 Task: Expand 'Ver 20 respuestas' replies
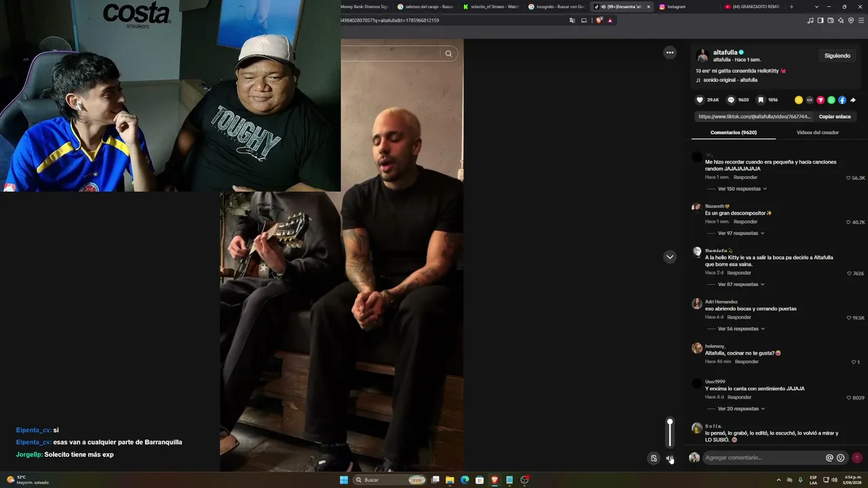(x=741, y=409)
